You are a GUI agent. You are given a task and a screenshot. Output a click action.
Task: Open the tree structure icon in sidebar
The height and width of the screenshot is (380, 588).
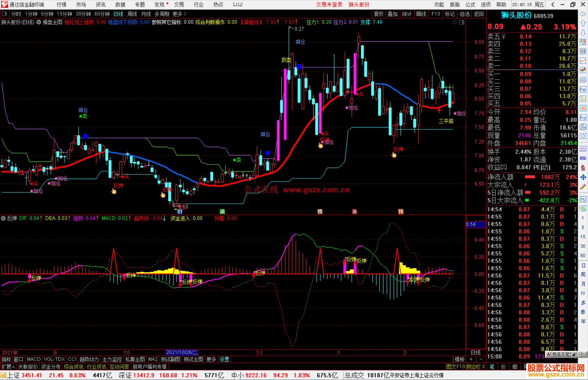tap(583, 99)
